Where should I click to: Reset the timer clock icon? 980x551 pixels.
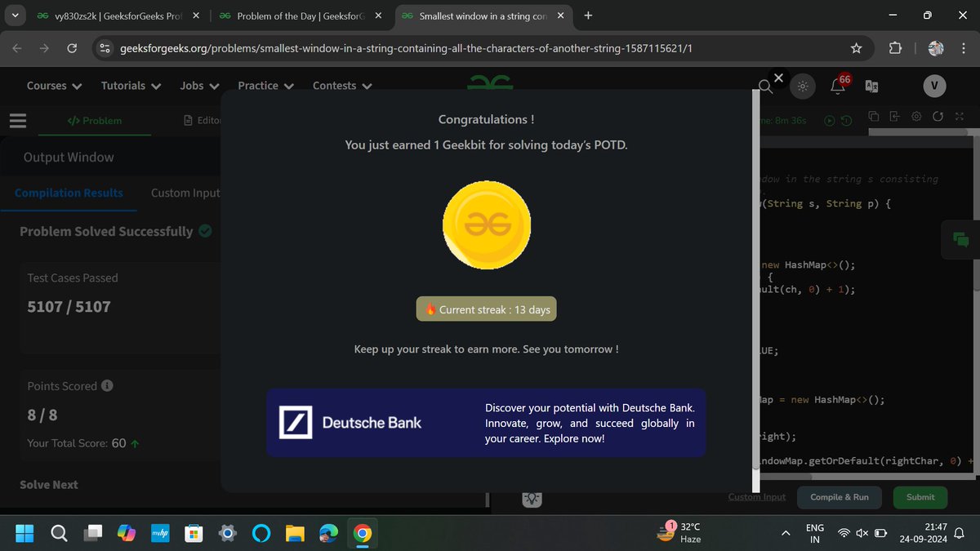click(x=846, y=120)
